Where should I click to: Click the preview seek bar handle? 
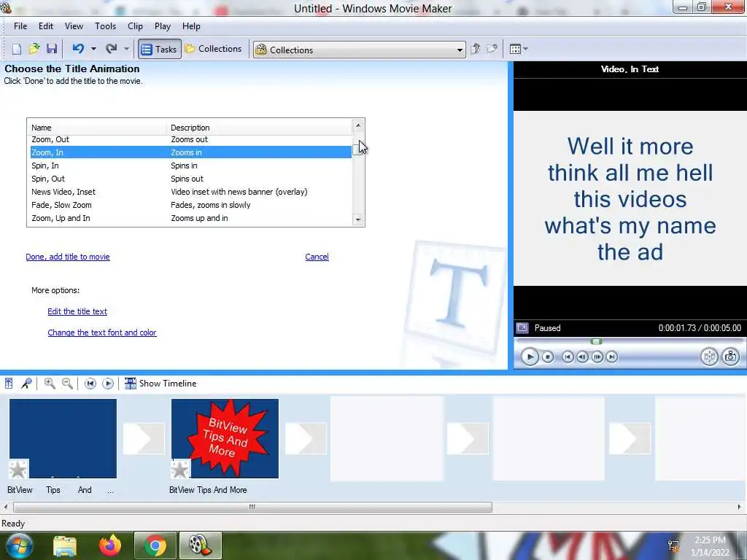597,341
